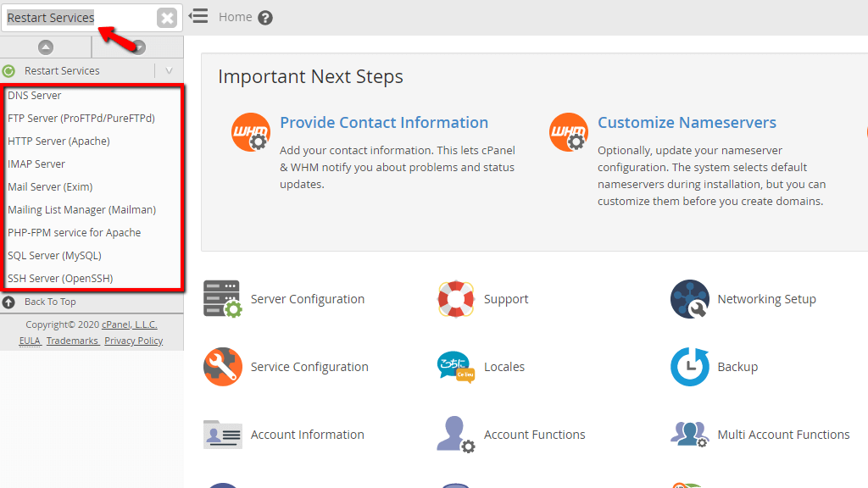Select FTP Server (ProFTPd/PureFTPd)
This screenshot has width=868, height=488.
tap(81, 118)
